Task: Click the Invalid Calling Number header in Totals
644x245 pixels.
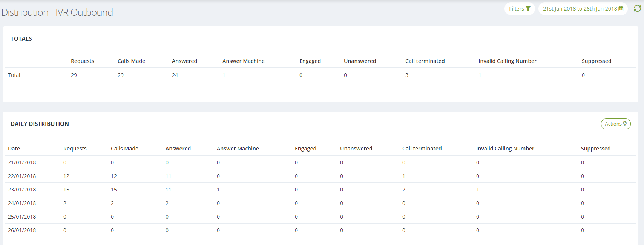Action: tap(507, 61)
